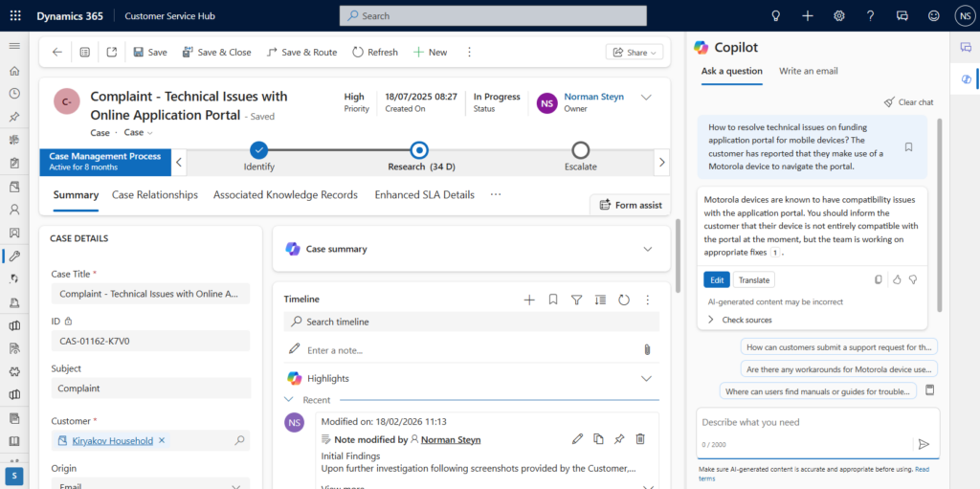The image size is (980, 489).
Task: Click the Describe what you need input
Action: coord(804,422)
